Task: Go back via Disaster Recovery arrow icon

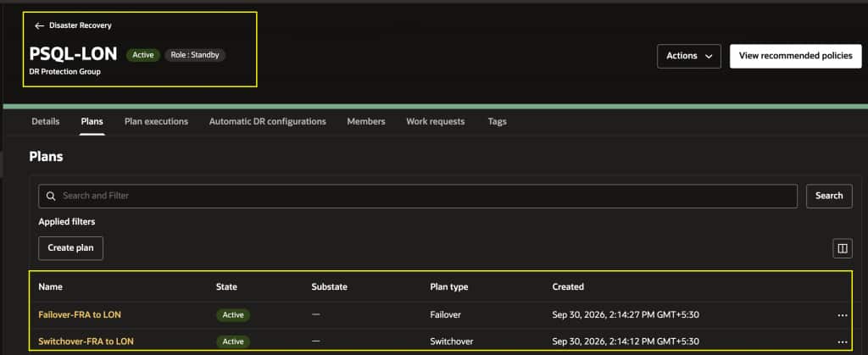Action: click(x=39, y=26)
